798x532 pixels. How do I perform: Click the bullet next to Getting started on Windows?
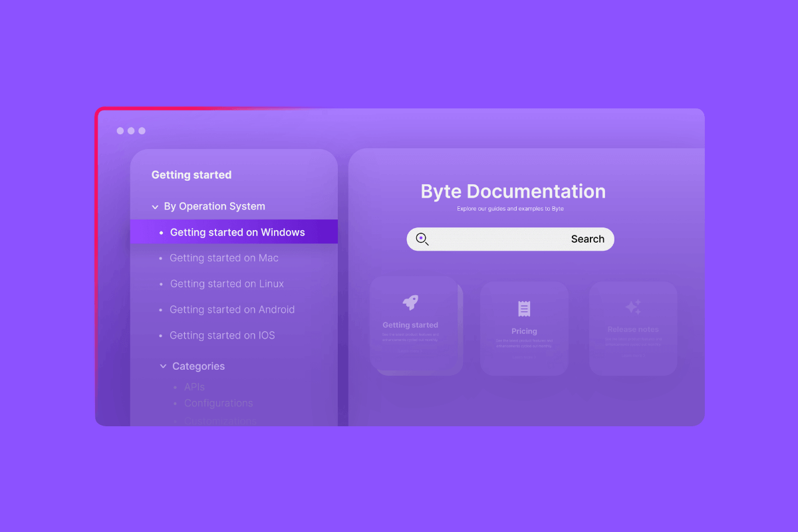tap(162, 232)
